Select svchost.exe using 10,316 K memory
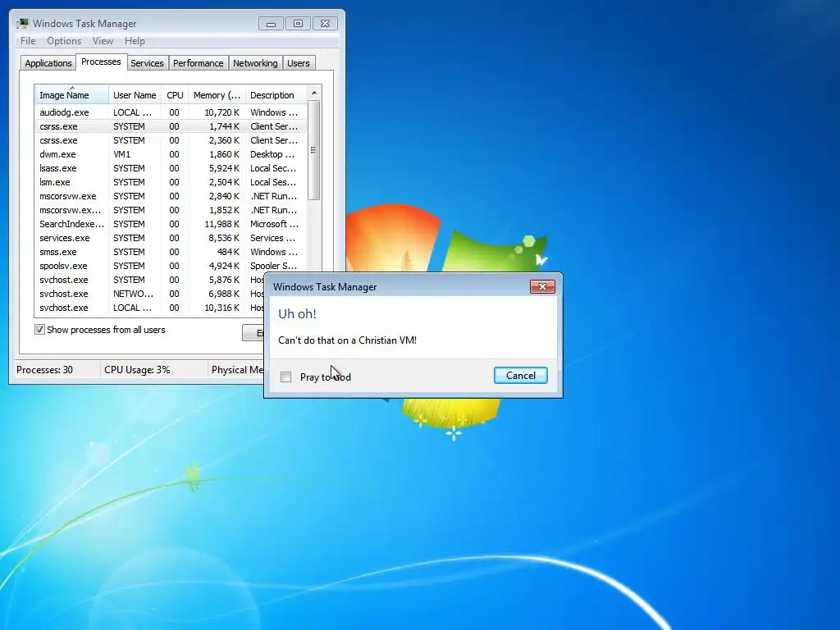 [x=150, y=308]
